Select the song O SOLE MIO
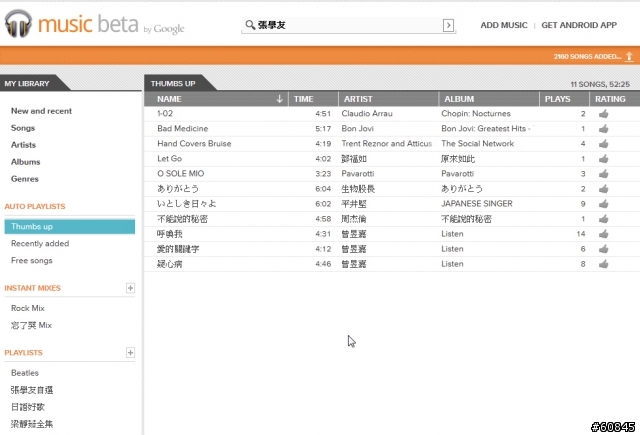 (180, 174)
